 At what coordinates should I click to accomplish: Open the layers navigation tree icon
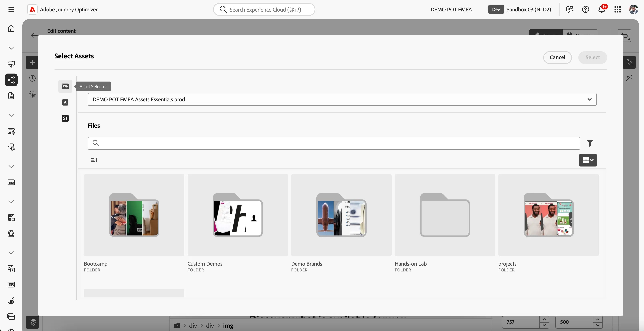point(32,322)
